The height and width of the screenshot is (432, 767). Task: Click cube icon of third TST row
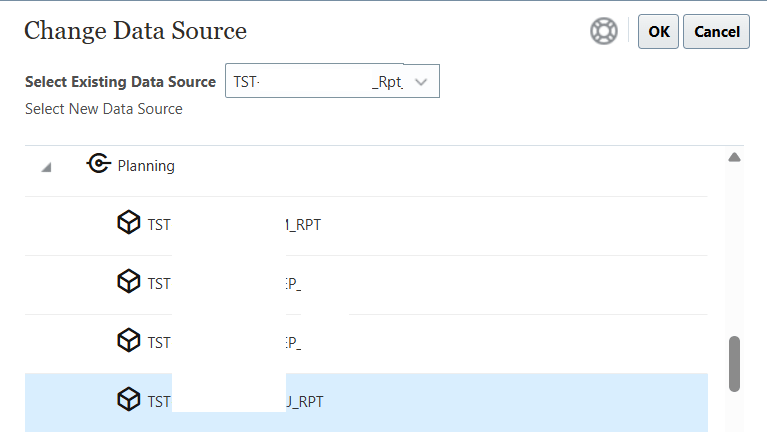[x=129, y=341]
